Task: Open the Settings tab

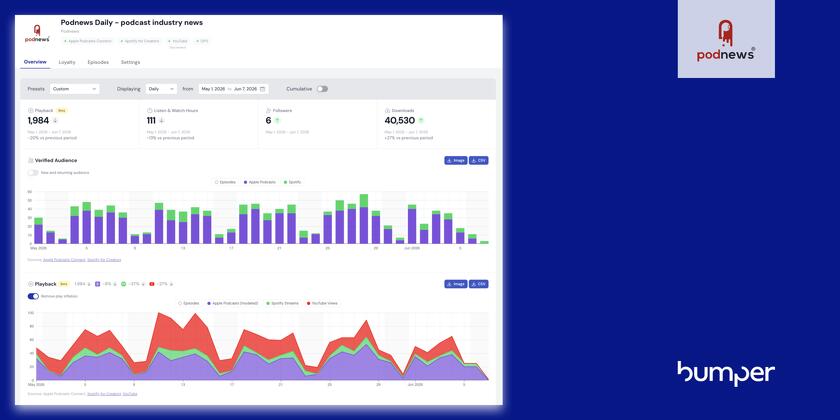Action: point(130,62)
